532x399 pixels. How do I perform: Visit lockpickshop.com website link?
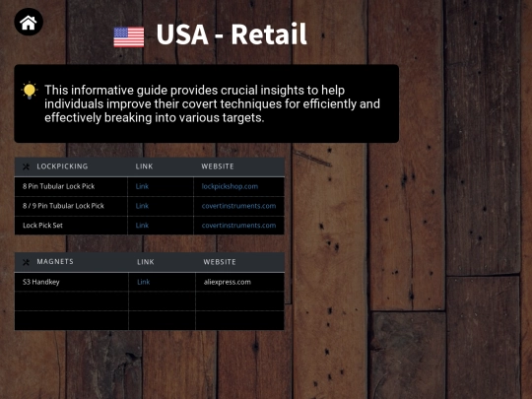[x=230, y=186]
